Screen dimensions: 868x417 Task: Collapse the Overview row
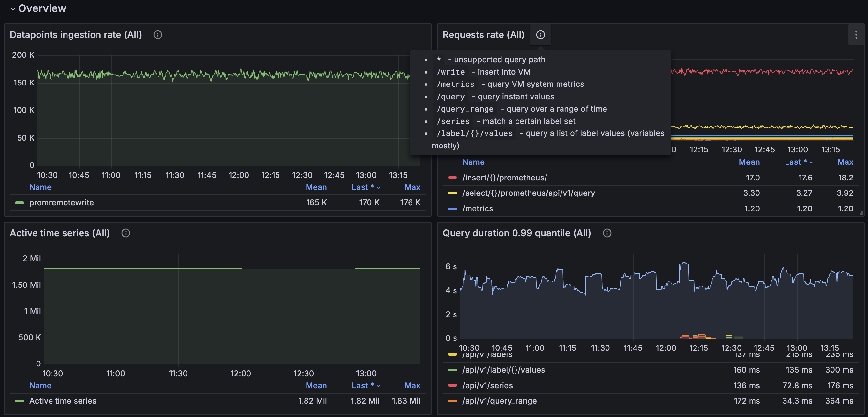pos(13,9)
